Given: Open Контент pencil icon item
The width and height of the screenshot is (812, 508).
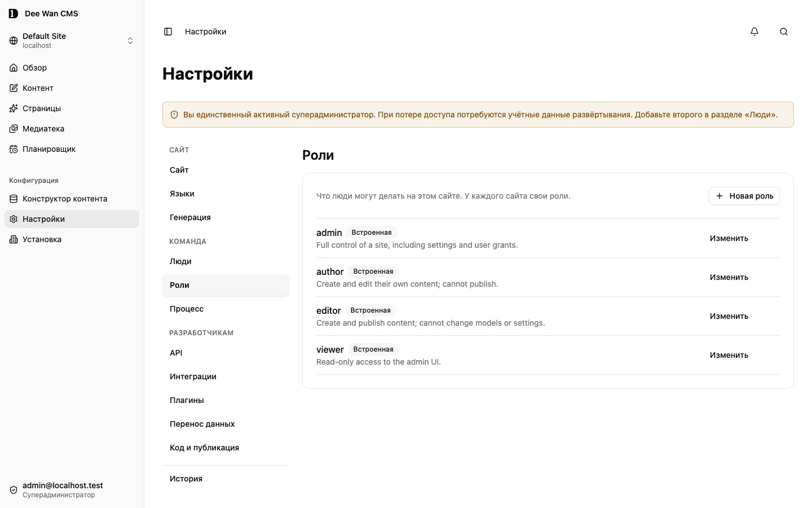Looking at the screenshot, I should [14, 88].
